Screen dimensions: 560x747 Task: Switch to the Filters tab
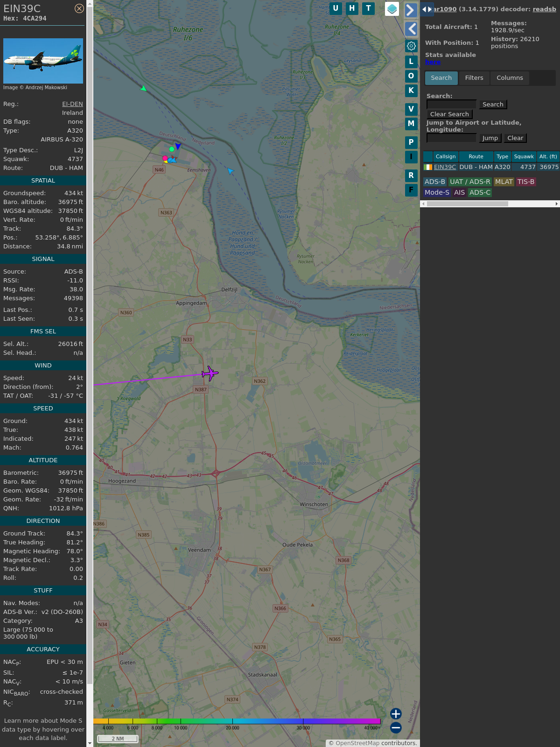pyautogui.click(x=474, y=78)
